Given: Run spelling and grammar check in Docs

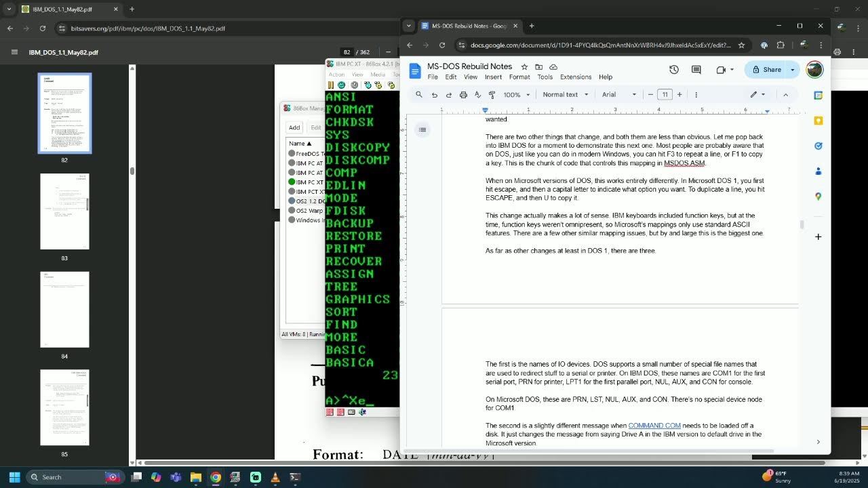Looking at the screenshot, I should pos(477,95).
